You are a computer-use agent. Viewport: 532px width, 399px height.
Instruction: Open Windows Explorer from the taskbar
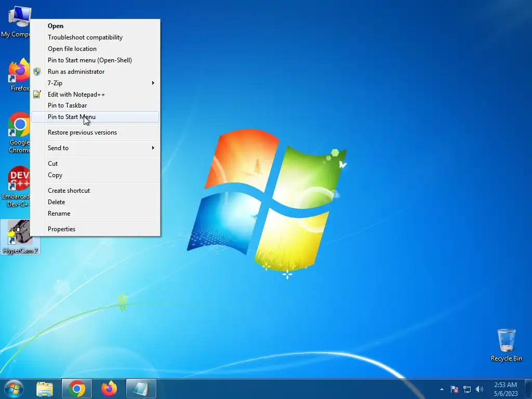click(x=45, y=389)
